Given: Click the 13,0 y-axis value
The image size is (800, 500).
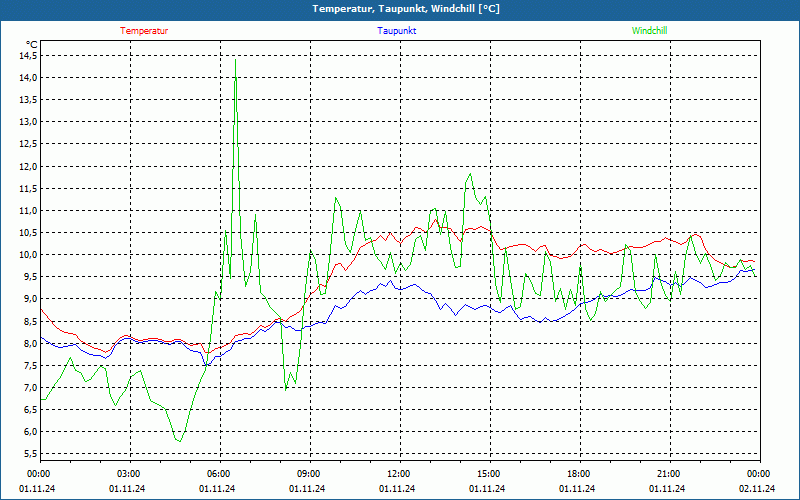Looking at the screenshot, I should tap(29, 122).
